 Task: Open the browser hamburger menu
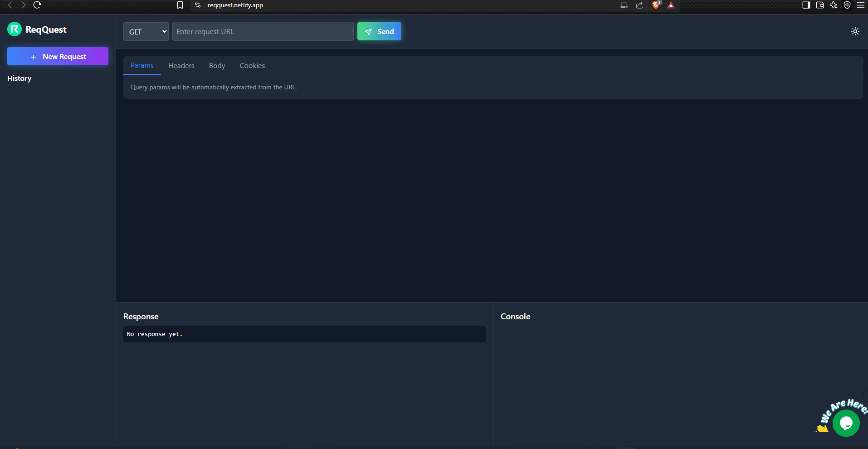pyautogui.click(x=861, y=5)
